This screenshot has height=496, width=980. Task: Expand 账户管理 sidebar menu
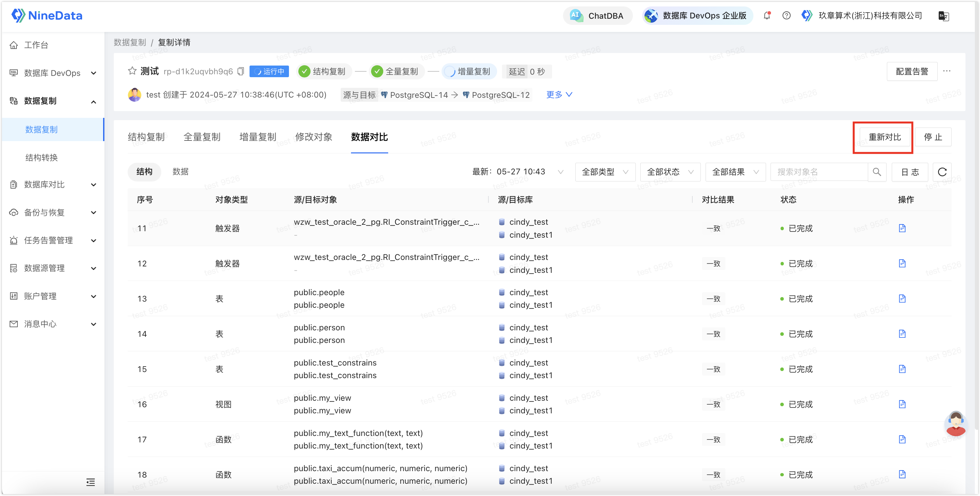pos(52,296)
